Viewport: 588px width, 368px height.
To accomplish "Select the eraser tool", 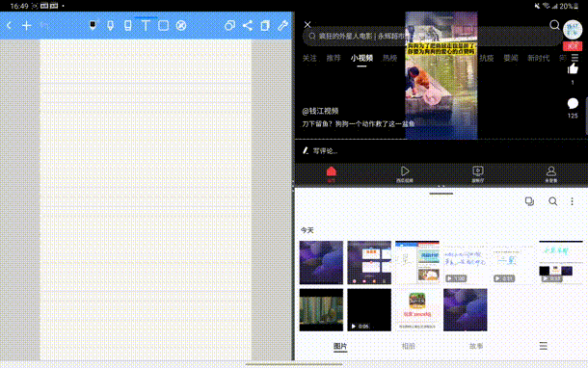I will point(128,25).
